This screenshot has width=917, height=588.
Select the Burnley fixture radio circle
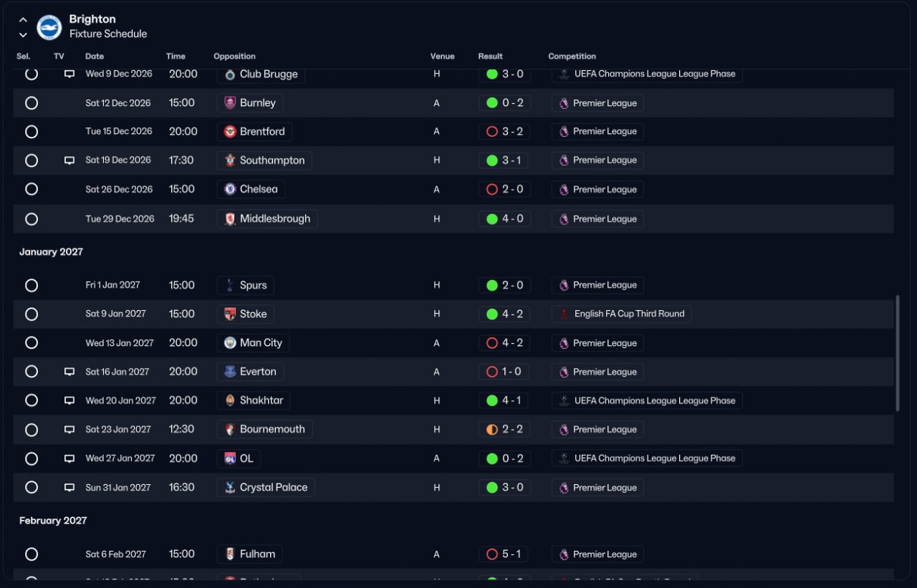(32, 103)
